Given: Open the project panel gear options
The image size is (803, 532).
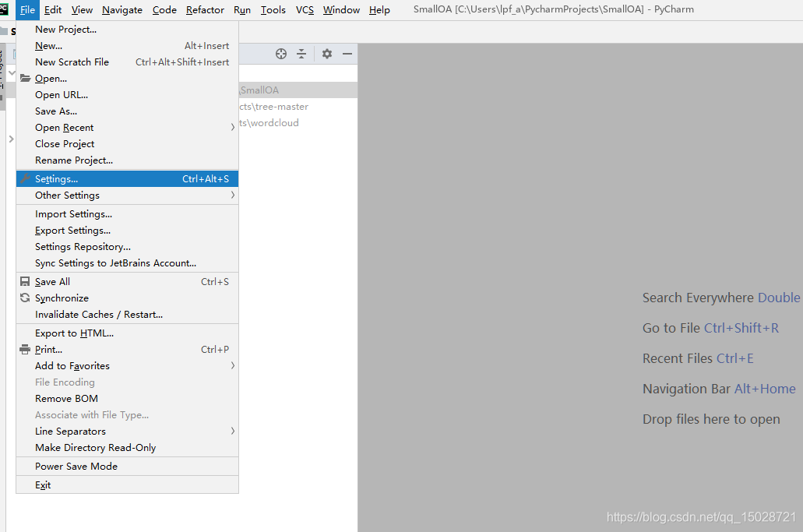Looking at the screenshot, I should click(x=327, y=54).
